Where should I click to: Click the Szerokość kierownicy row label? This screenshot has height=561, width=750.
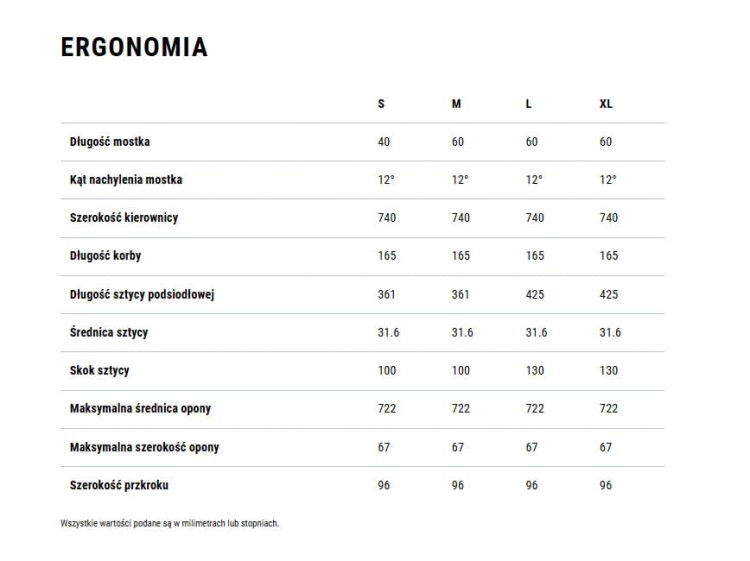(124, 218)
